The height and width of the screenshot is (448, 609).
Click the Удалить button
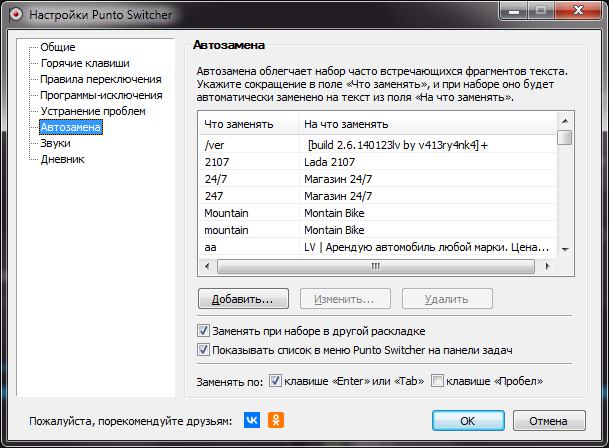[x=447, y=299]
